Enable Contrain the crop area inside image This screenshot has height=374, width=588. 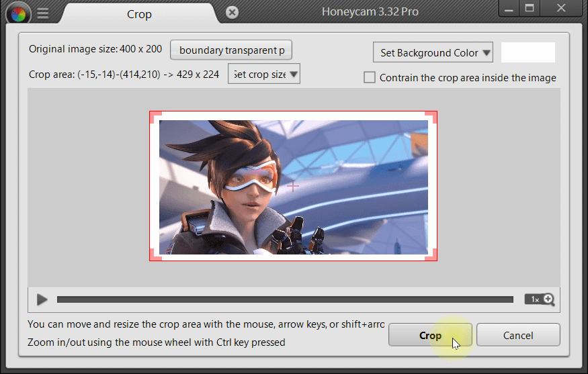[x=370, y=77]
